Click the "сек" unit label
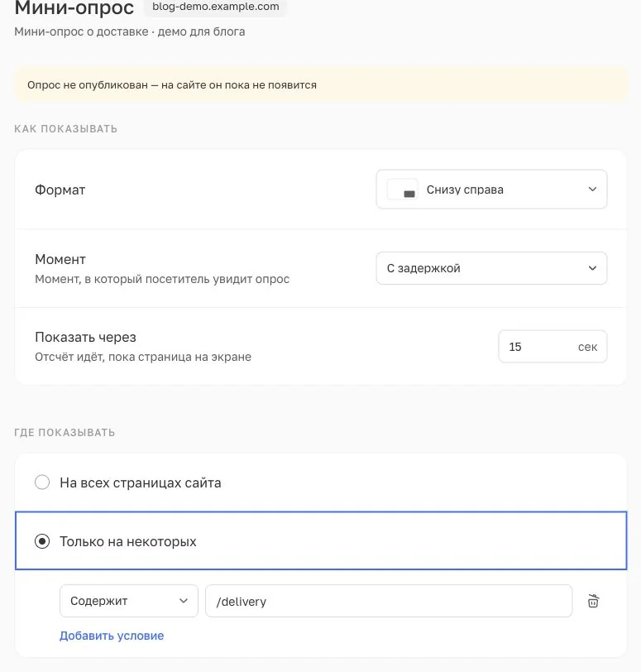The image size is (641, 672). click(587, 347)
